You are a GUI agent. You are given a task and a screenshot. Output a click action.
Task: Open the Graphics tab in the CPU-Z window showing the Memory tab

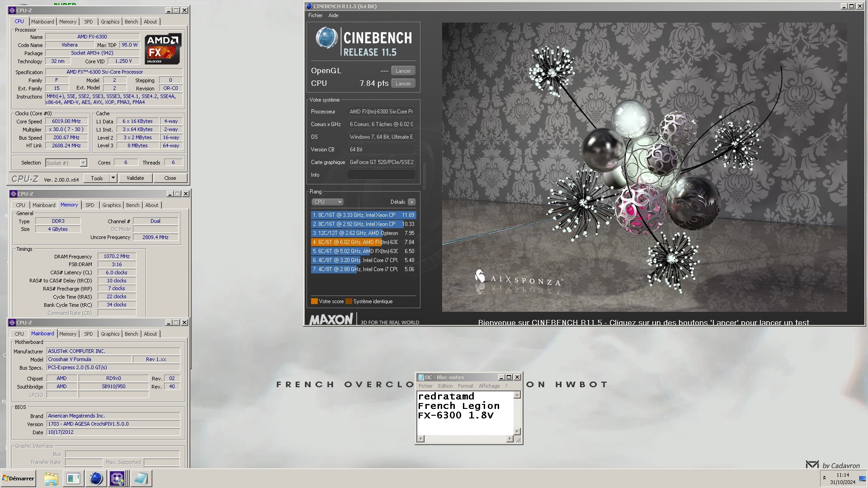[112, 205]
